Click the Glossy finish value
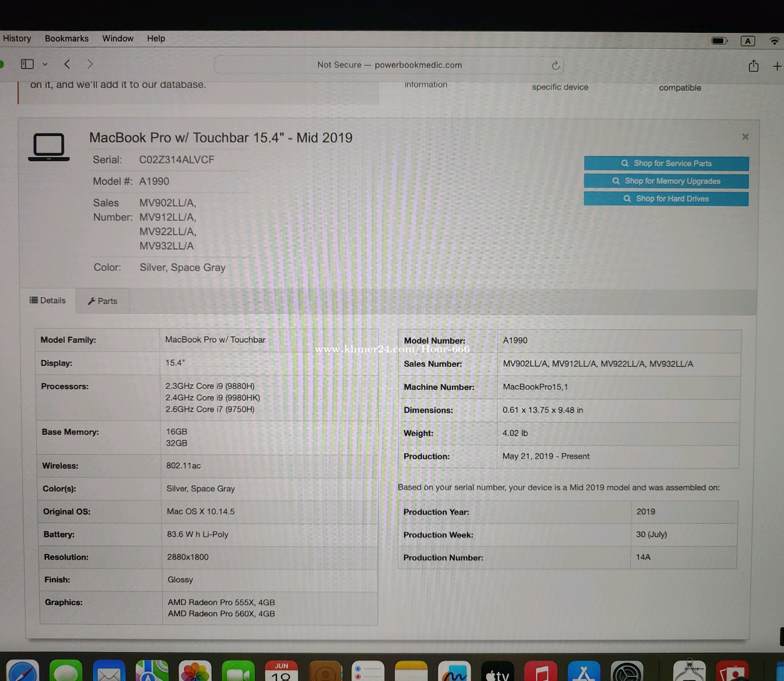Viewport: 784px width, 681px height. pos(180,580)
